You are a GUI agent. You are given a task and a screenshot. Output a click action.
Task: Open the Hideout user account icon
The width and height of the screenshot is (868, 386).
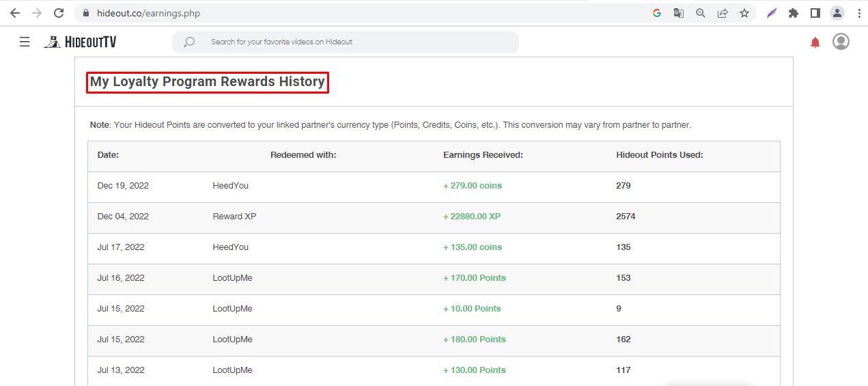pyautogui.click(x=841, y=42)
